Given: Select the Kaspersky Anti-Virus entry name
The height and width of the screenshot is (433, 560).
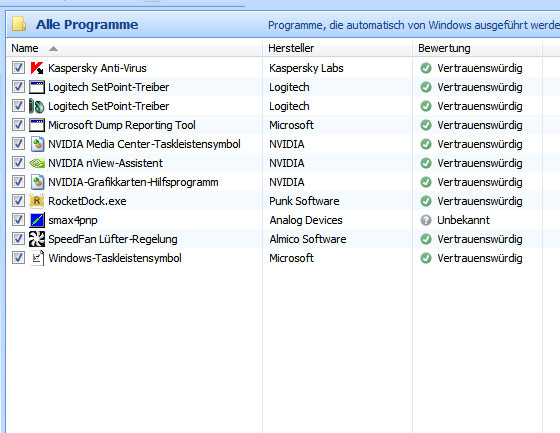Looking at the screenshot, I should click(x=97, y=68).
